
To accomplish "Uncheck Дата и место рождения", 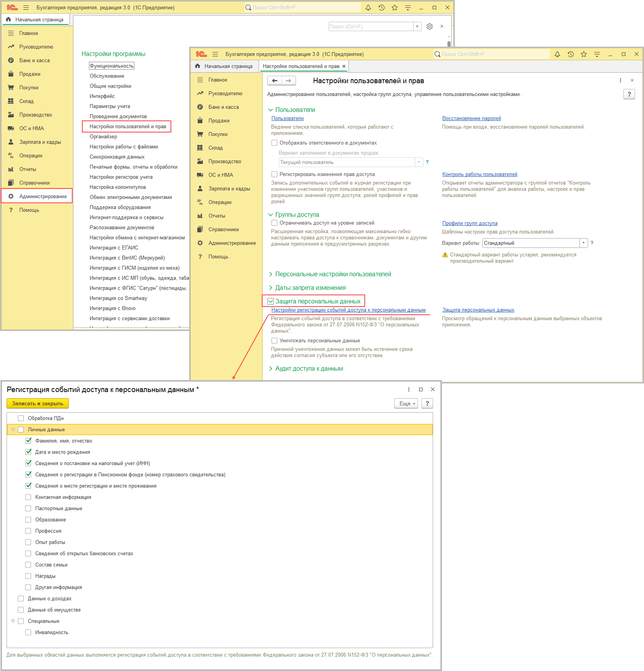I will [x=28, y=452].
